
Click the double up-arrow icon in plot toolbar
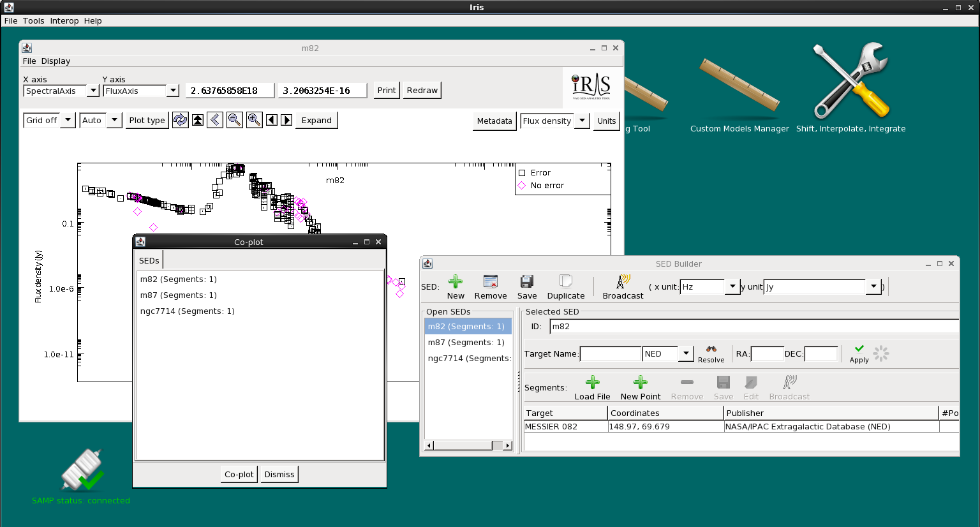(198, 120)
